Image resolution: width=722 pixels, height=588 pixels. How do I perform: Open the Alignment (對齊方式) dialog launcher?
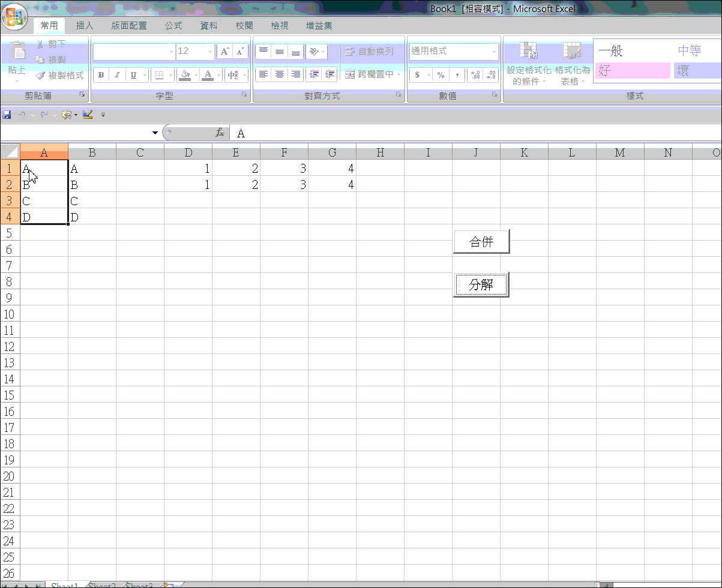click(399, 95)
